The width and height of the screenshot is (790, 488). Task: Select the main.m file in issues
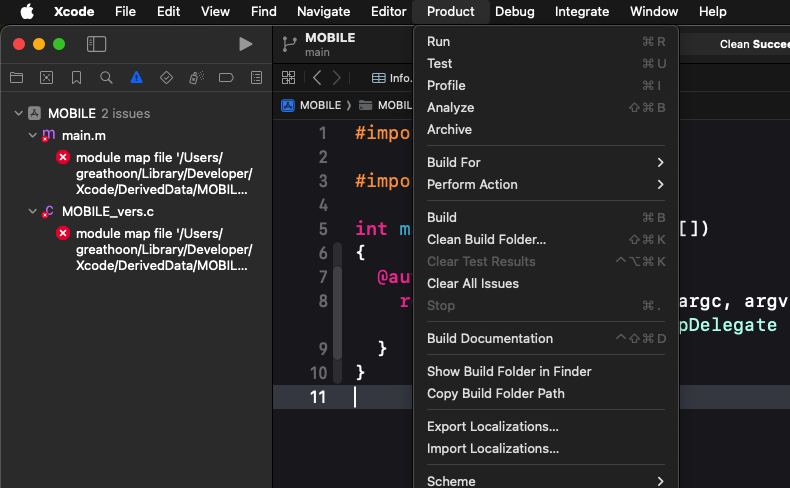pyautogui.click(x=84, y=135)
